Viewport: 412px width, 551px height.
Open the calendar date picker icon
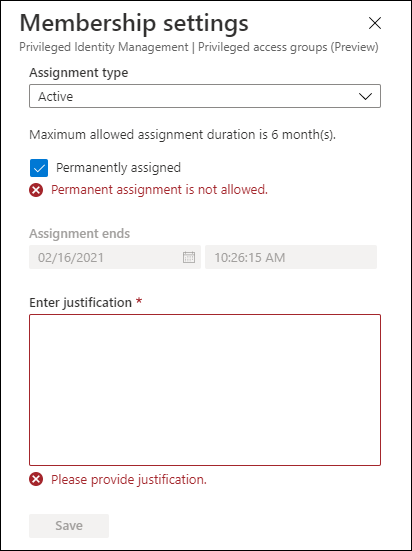[189, 257]
